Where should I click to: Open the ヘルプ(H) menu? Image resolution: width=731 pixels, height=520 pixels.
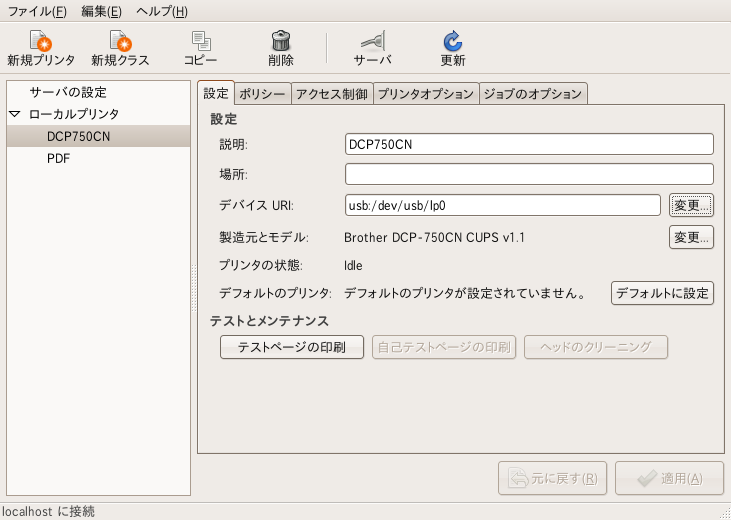(162, 11)
